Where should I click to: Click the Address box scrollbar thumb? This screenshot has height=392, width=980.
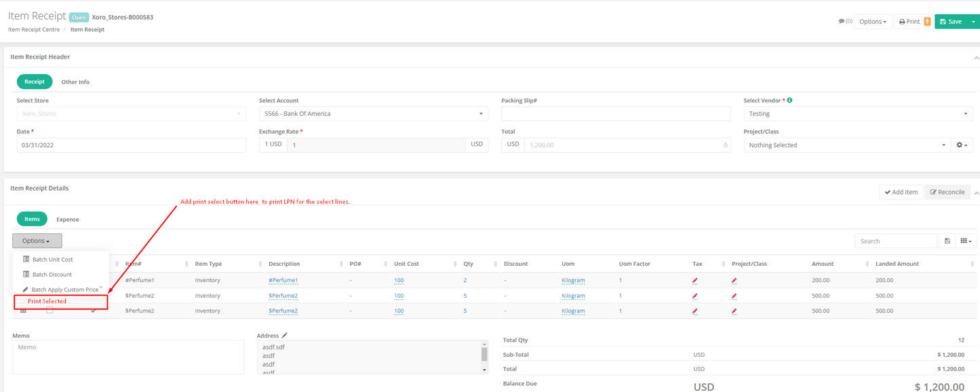pos(484,355)
